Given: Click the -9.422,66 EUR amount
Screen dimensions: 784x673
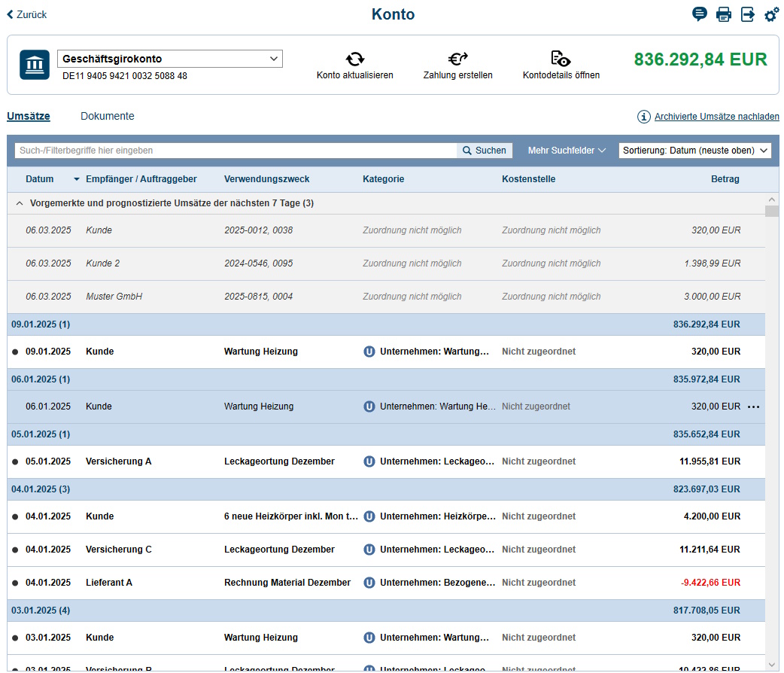Looking at the screenshot, I should pyautogui.click(x=710, y=583).
